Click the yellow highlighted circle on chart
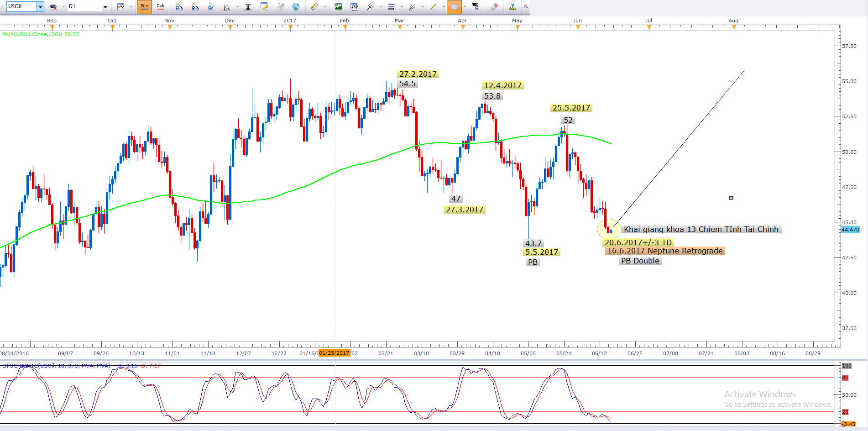Image resolution: width=868 pixels, height=431 pixels. click(608, 228)
